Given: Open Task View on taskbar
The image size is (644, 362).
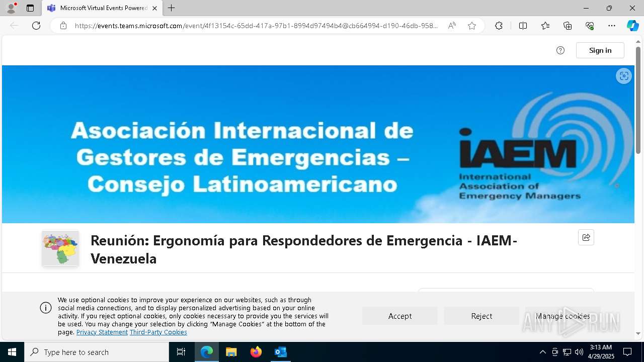Looking at the screenshot, I should tap(181, 352).
